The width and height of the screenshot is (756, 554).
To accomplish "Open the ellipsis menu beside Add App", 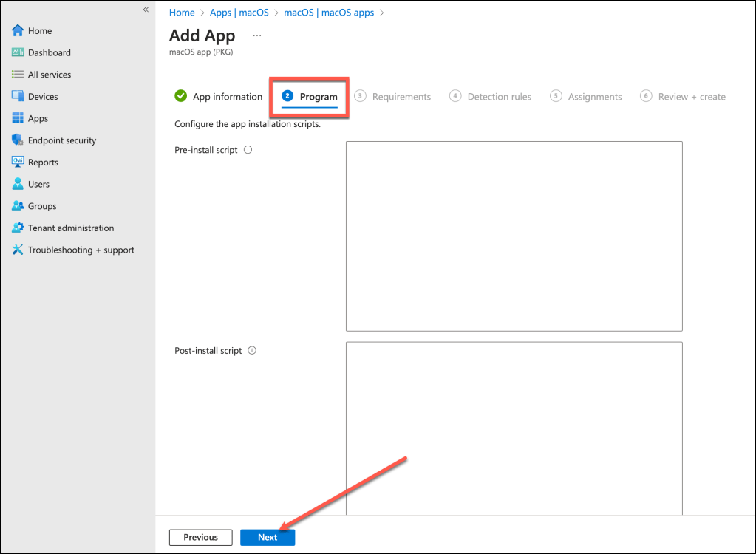I will [x=257, y=35].
